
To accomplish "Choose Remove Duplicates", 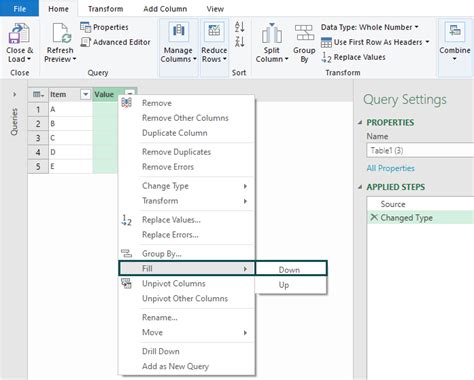I will pyautogui.click(x=176, y=152).
